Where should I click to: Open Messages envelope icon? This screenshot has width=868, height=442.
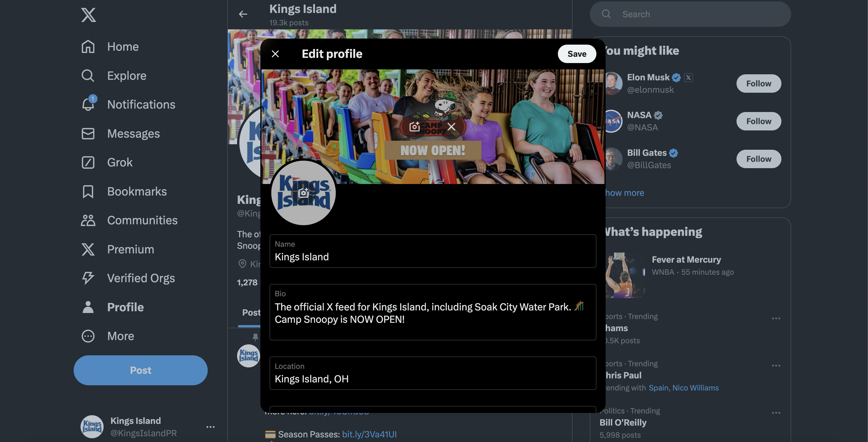click(88, 134)
